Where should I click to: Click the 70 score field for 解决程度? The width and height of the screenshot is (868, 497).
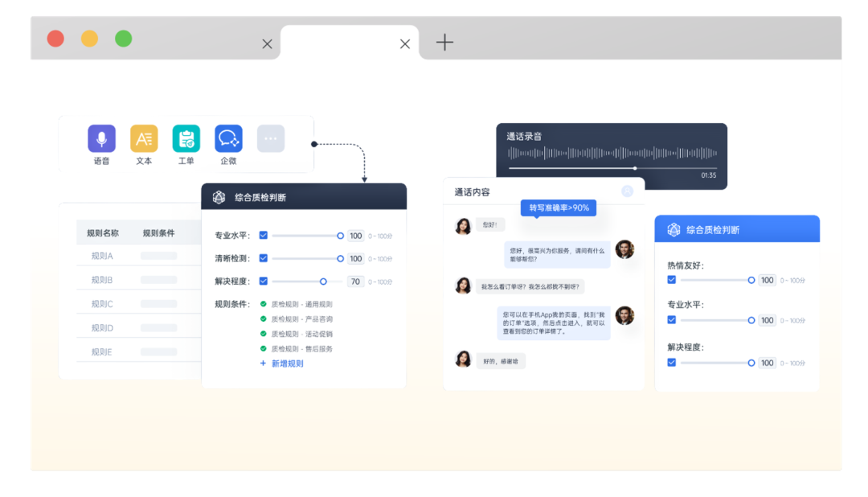tap(355, 281)
